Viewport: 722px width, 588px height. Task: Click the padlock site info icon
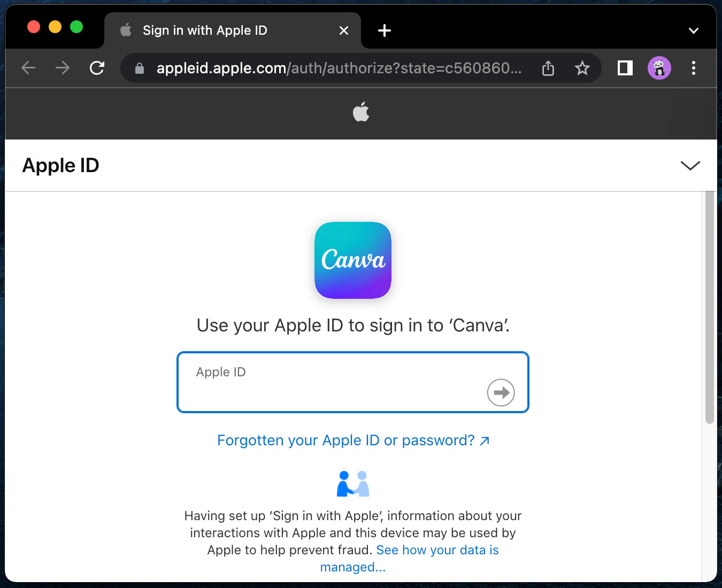pyautogui.click(x=140, y=68)
